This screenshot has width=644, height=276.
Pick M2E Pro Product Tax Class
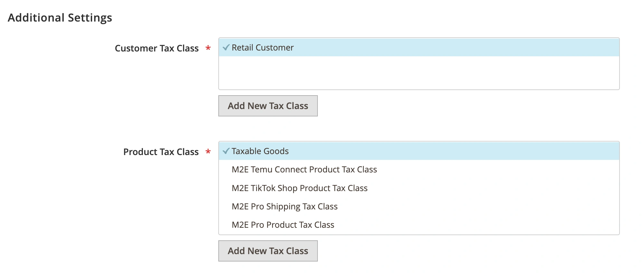[283, 225]
